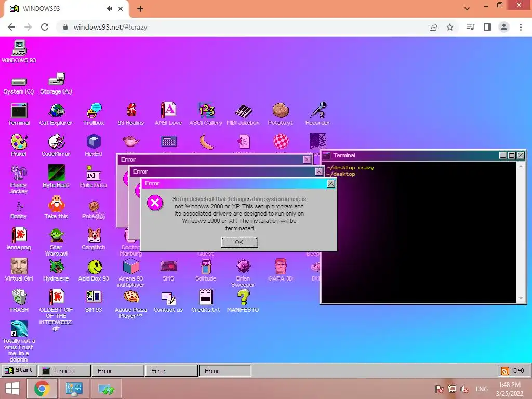Bookmark this page with star icon
The image size is (532, 399).
click(x=450, y=27)
